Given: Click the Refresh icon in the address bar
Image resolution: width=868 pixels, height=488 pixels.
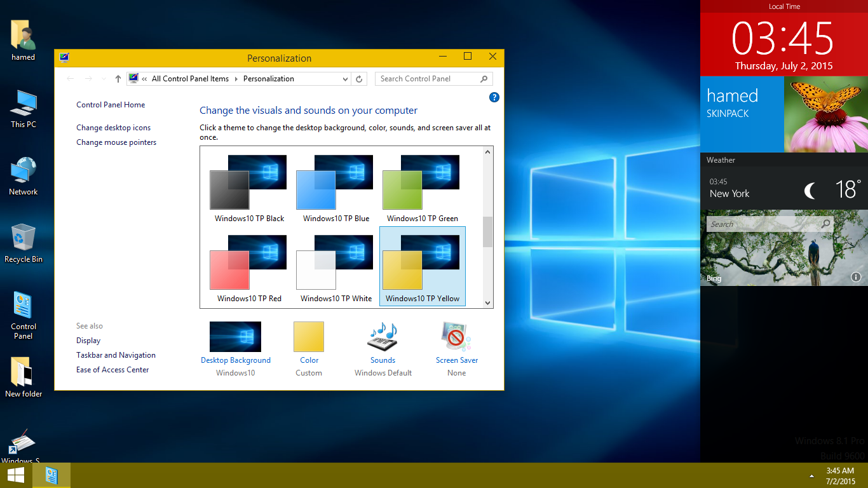Looking at the screenshot, I should click(x=359, y=78).
